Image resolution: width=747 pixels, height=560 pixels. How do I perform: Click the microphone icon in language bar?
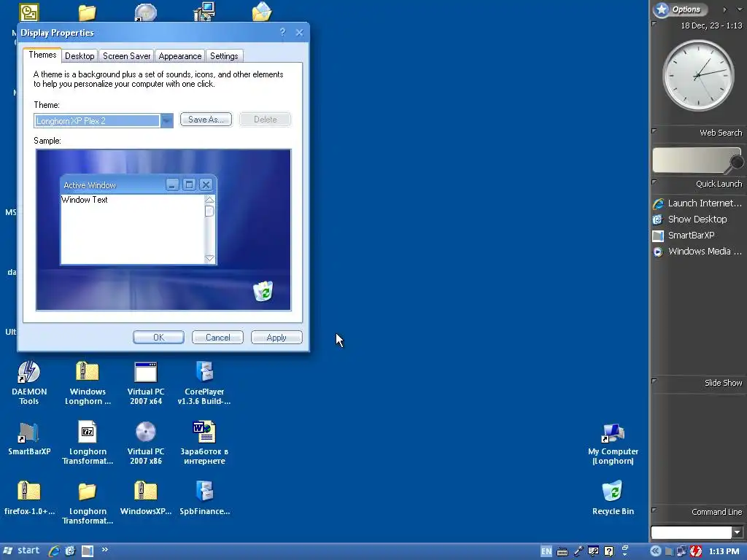(578, 551)
